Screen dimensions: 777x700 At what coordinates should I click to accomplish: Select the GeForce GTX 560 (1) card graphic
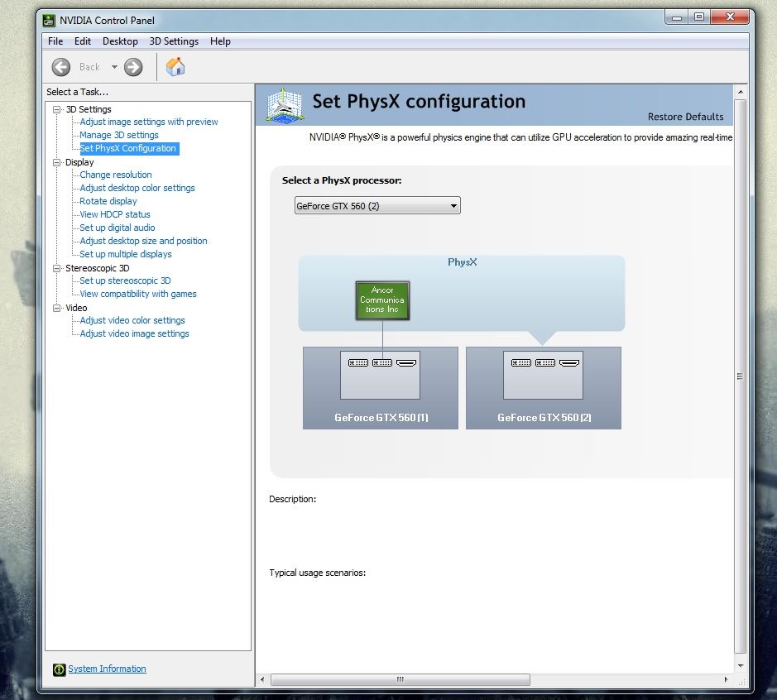[x=381, y=387]
